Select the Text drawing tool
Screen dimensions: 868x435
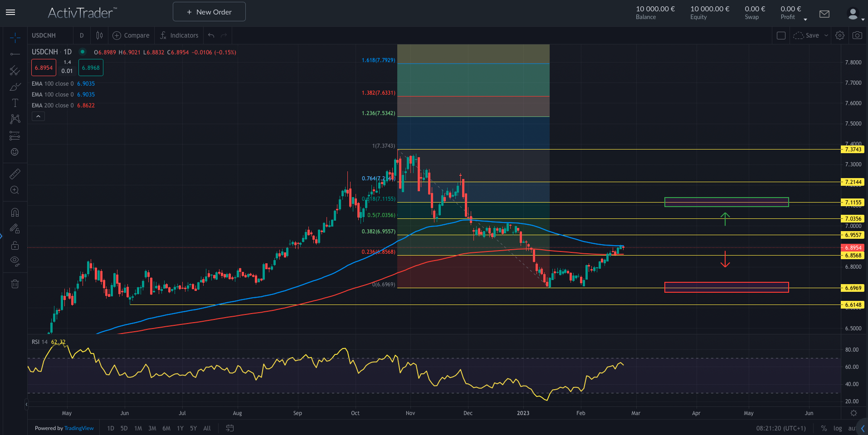[x=15, y=102]
